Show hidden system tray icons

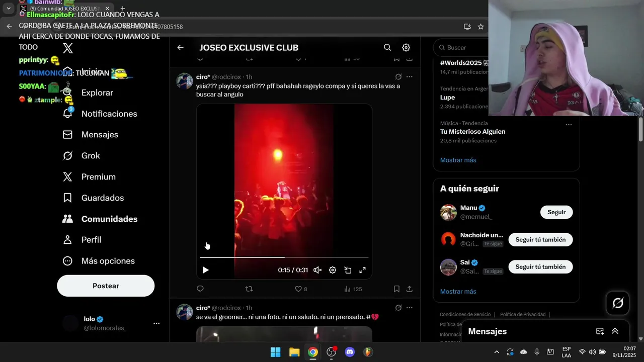(497, 352)
